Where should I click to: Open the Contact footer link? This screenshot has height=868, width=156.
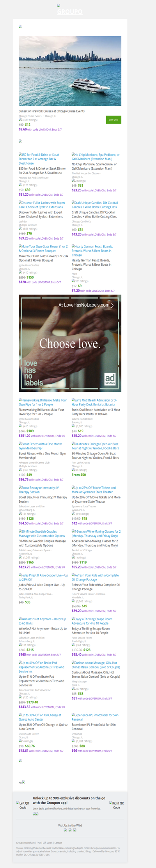coord(58,843)
